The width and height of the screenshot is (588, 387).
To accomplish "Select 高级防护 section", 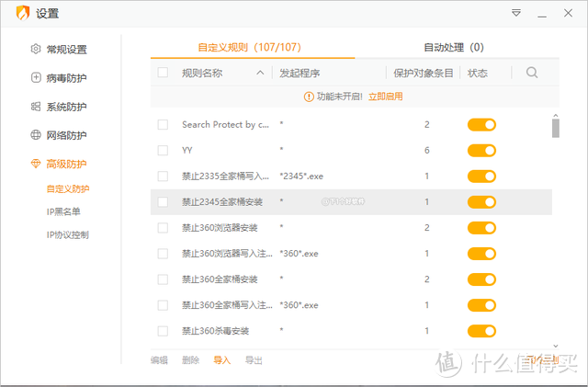I will 66,164.
